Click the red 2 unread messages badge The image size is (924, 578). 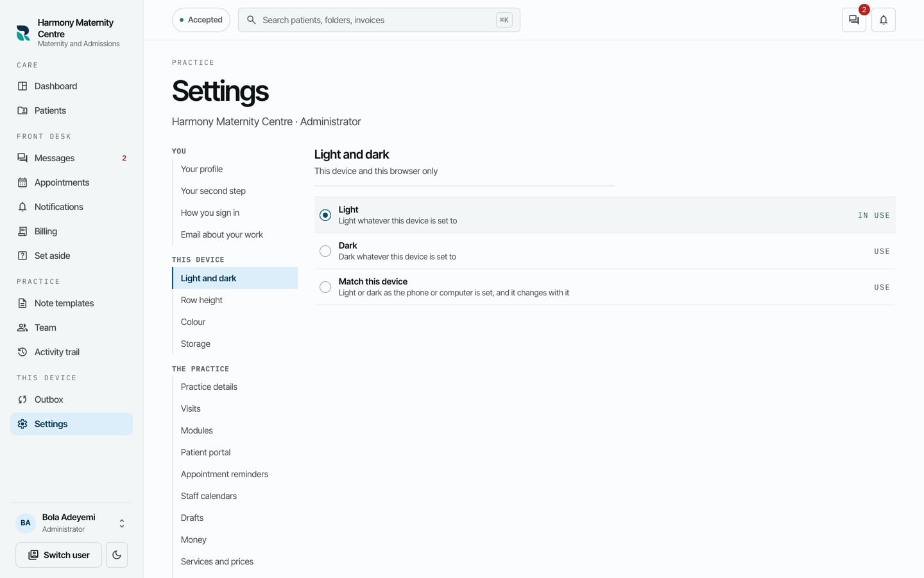point(864,10)
